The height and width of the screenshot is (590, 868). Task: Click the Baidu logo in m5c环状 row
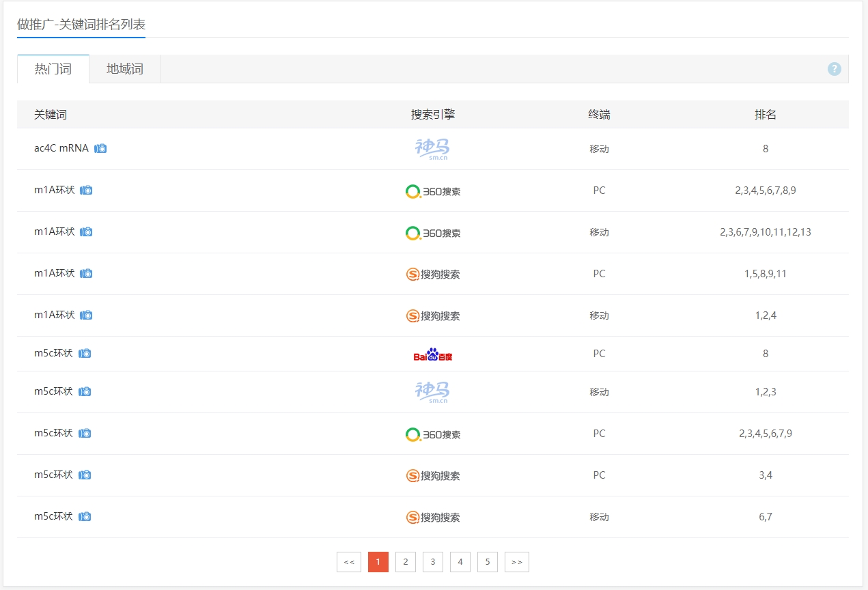[433, 355]
